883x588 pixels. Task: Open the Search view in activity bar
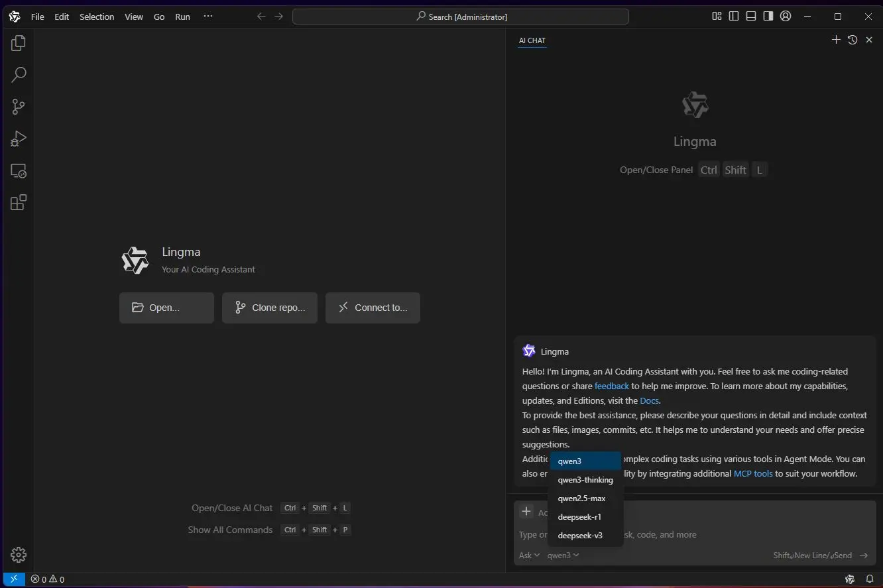pyautogui.click(x=19, y=75)
